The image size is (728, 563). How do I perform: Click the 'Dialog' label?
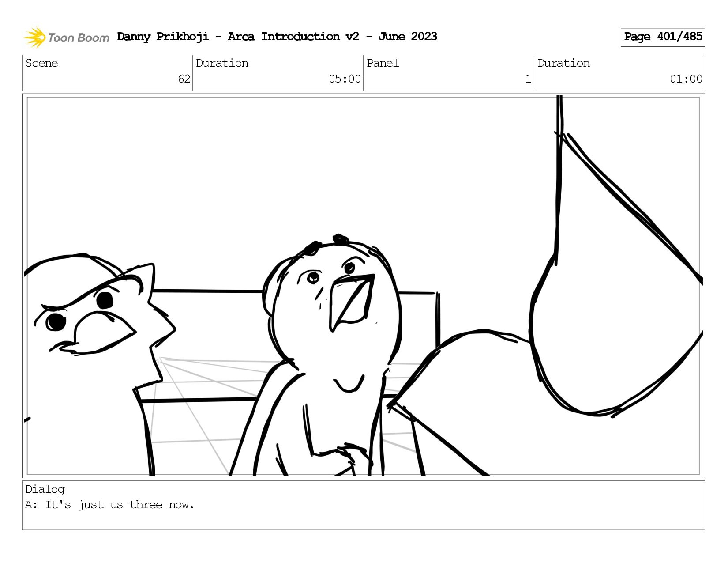45,489
